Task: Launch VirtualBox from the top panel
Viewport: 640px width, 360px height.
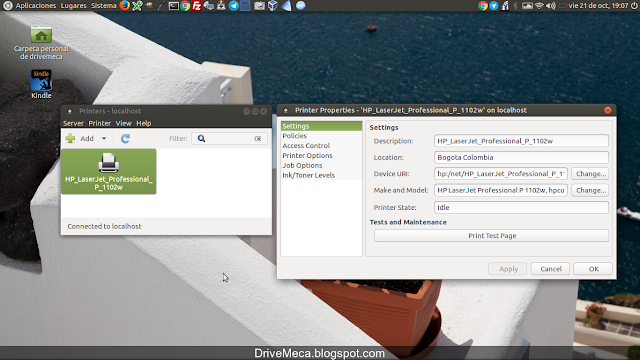Action: click(x=273, y=6)
